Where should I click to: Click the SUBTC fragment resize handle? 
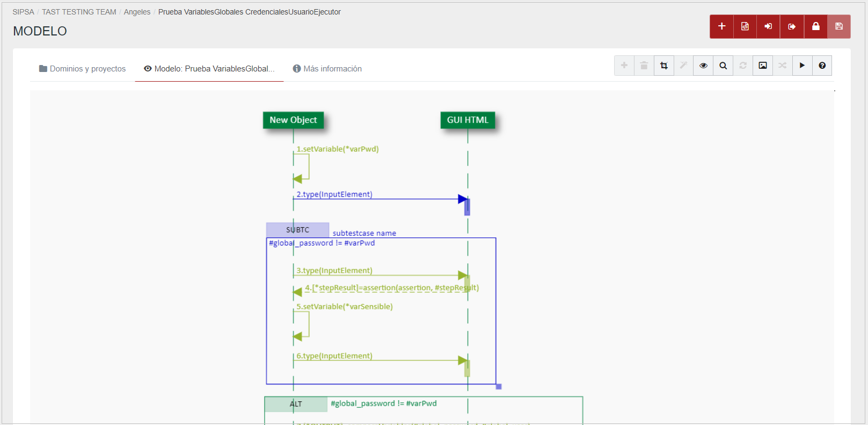tap(499, 386)
